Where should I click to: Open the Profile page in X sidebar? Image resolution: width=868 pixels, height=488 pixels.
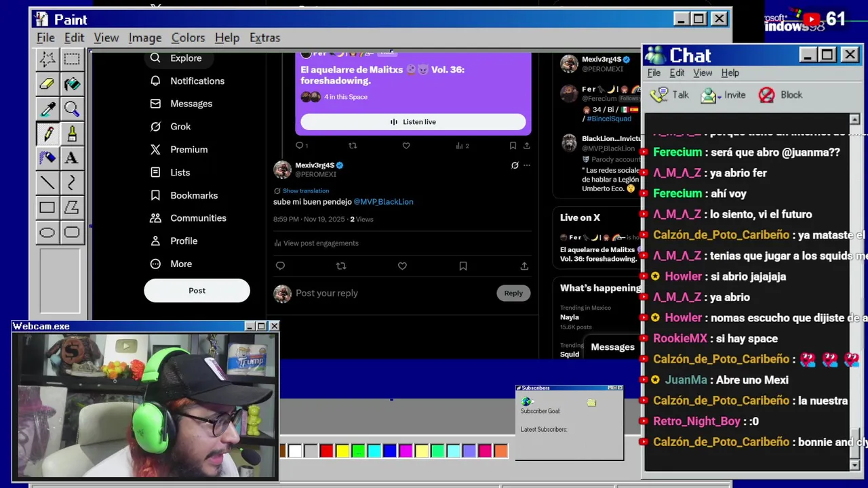[x=174, y=241]
